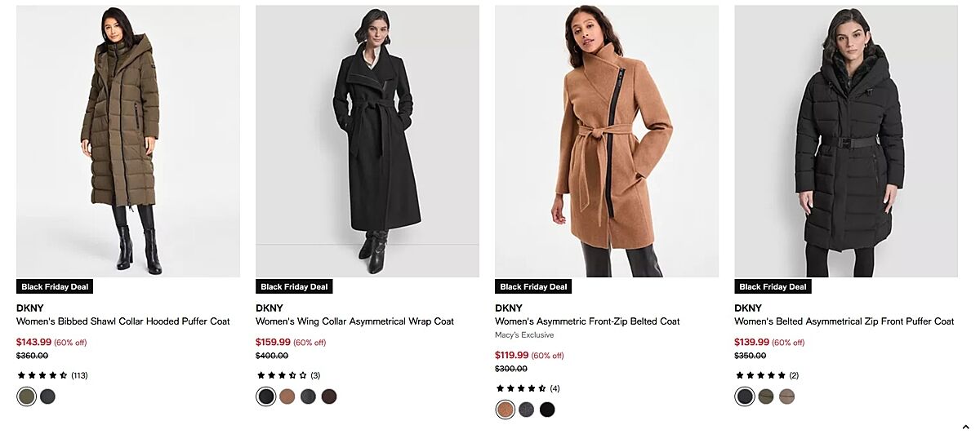Pick olive swatch for Belted Zip Front Puffer Coat
The image size is (980, 443).
766,396
